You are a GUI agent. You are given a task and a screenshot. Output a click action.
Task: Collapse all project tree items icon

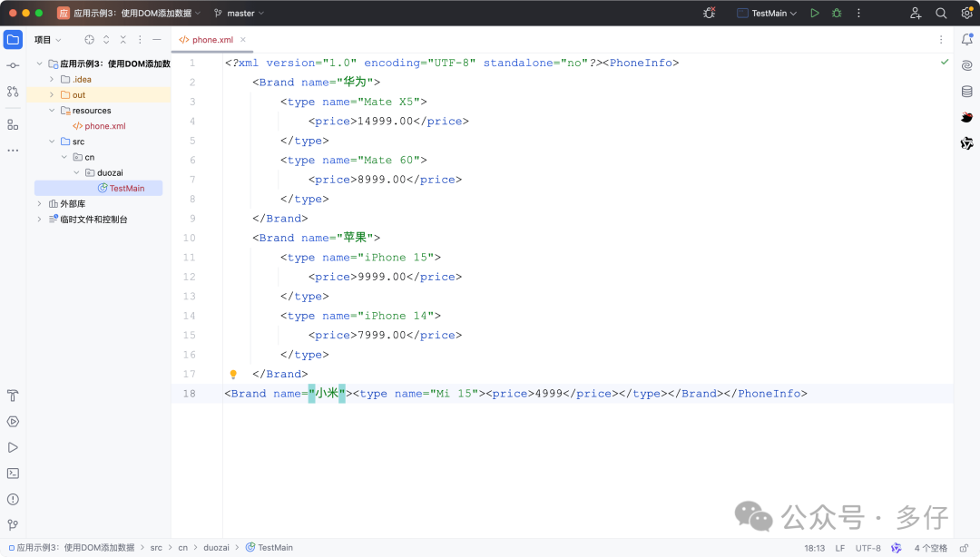[123, 39]
